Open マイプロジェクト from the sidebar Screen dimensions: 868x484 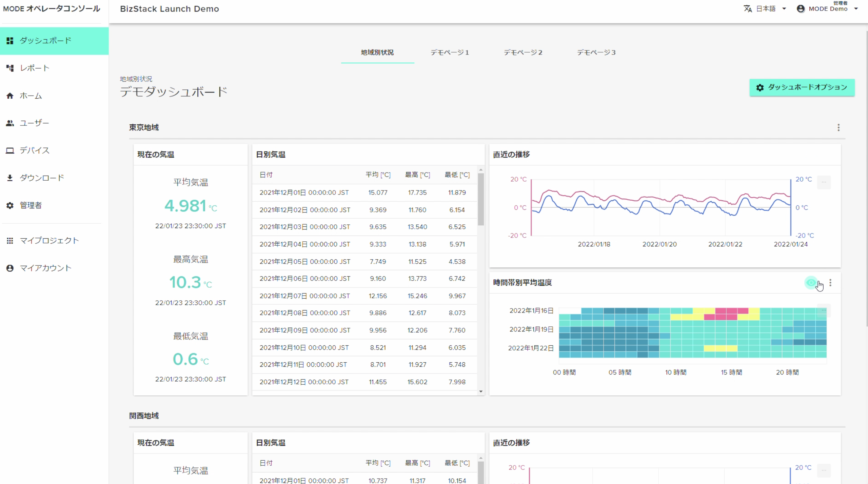pyautogui.click(x=10, y=240)
